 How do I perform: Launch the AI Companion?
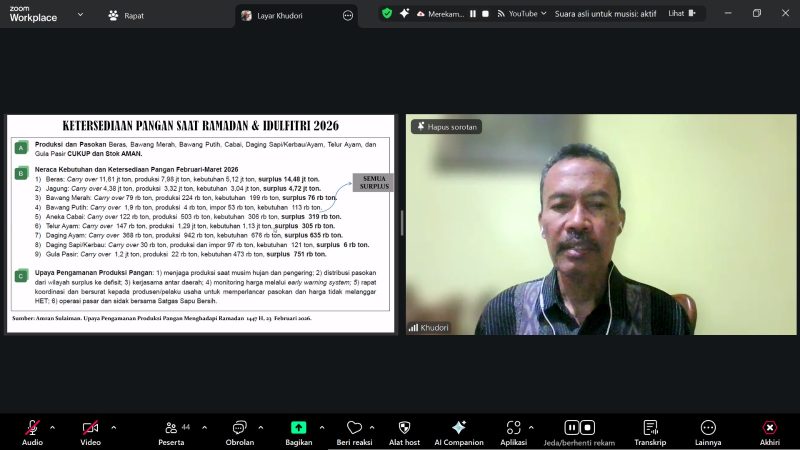(459, 428)
